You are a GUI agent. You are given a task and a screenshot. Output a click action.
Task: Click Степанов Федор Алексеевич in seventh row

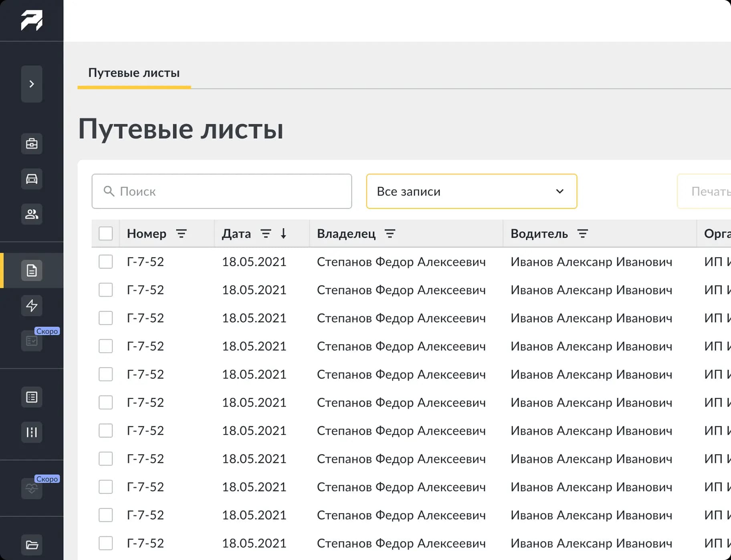coord(401,431)
